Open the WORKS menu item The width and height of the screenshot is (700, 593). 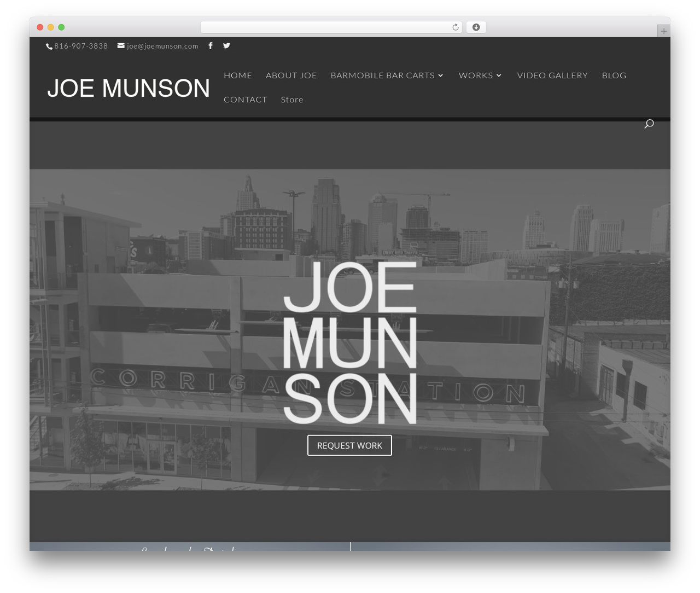pos(476,75)
